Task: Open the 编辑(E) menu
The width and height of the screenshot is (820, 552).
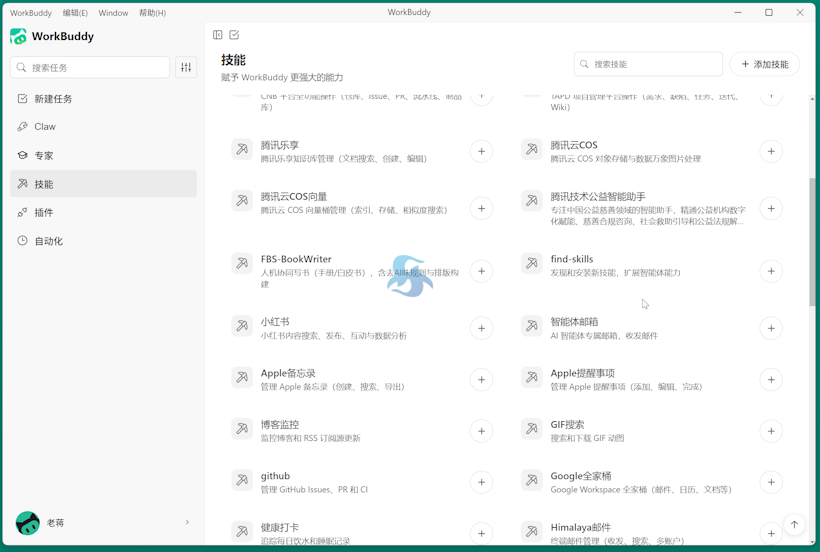Action: [75, 13]
